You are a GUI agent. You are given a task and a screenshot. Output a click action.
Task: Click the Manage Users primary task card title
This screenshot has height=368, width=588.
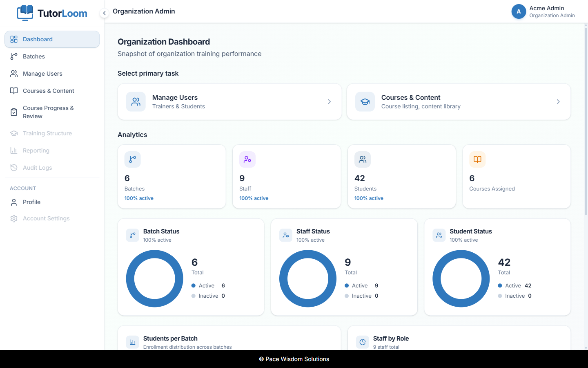click(175, 97)
